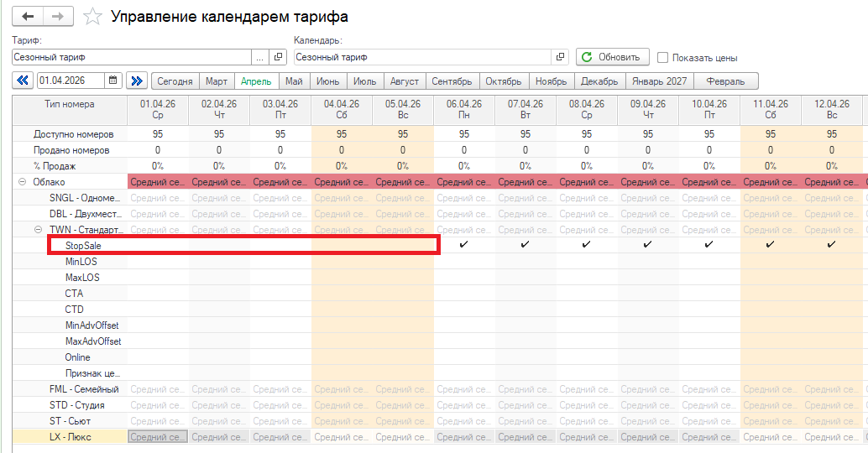868x453 pixels.
Task: Select the MaxLOS row label
Action: click(82, 278)
